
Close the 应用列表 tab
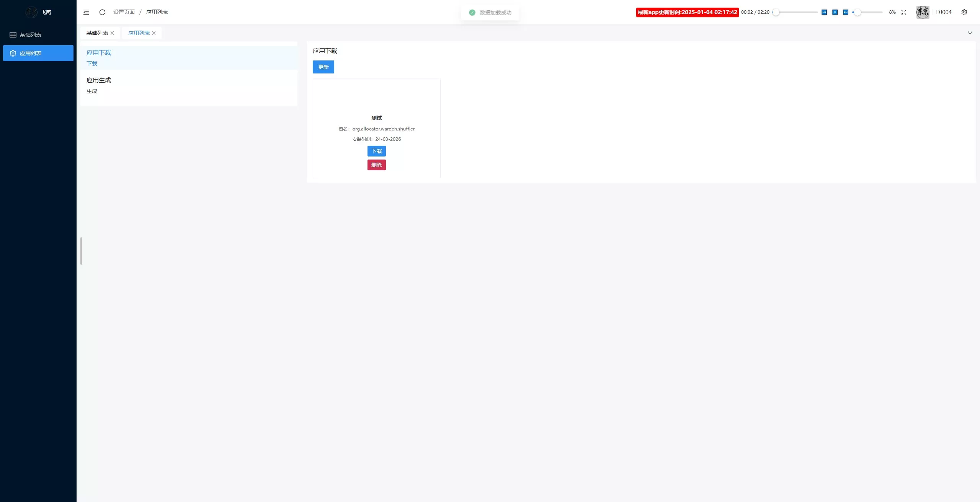(x=154, y=33)
